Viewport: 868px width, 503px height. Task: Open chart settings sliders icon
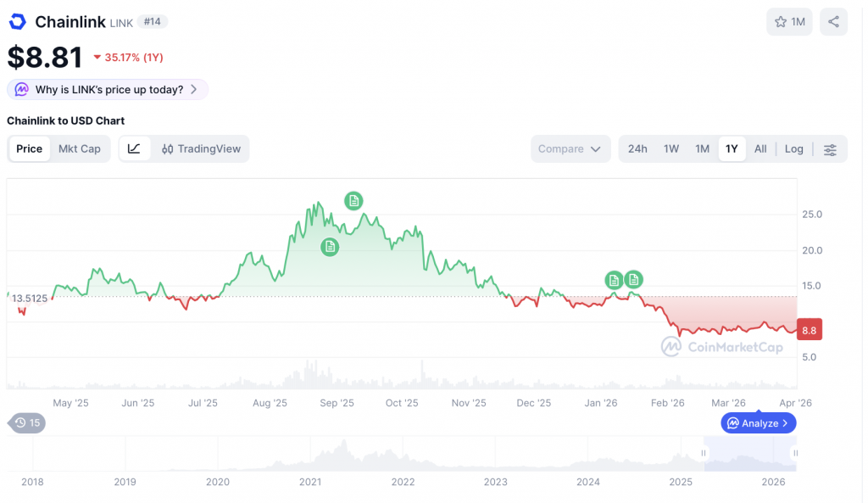coord(830,149)
